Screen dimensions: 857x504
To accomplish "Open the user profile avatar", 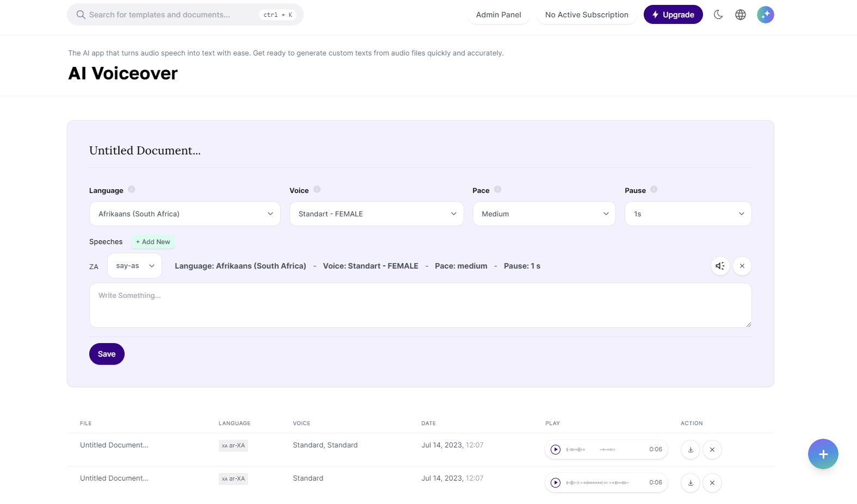I will 766,15.
